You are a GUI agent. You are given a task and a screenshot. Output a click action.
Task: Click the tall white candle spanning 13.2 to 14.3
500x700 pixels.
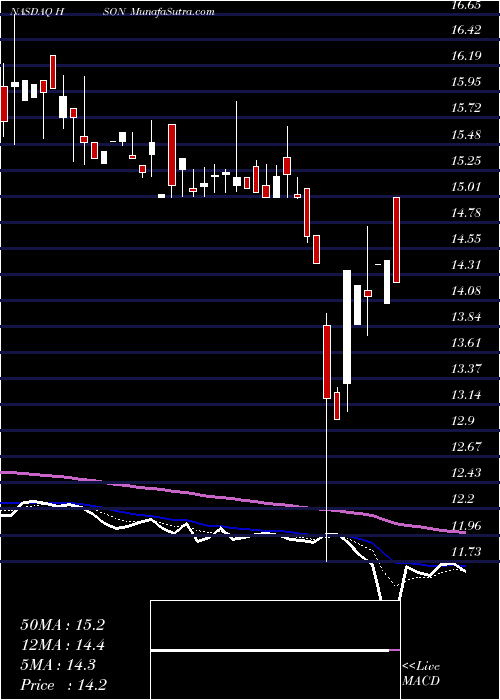coord(347,327)
